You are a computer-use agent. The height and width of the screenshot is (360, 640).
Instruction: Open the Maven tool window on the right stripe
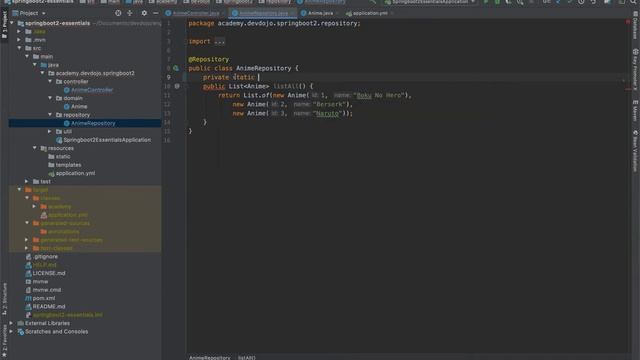[x=636, y=111]
